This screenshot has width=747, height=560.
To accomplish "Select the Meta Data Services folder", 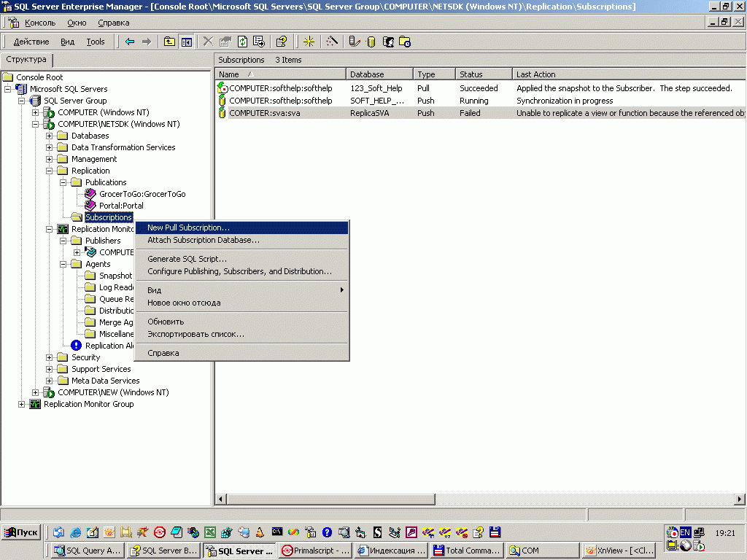I will pyautogui.click(x=105, y=381).
